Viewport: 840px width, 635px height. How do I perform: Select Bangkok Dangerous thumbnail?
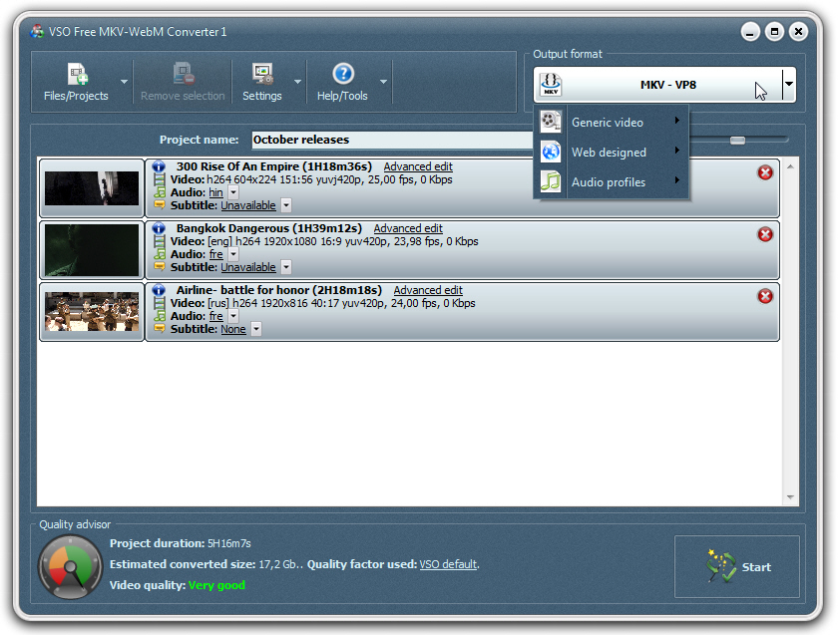click(92, 249)
